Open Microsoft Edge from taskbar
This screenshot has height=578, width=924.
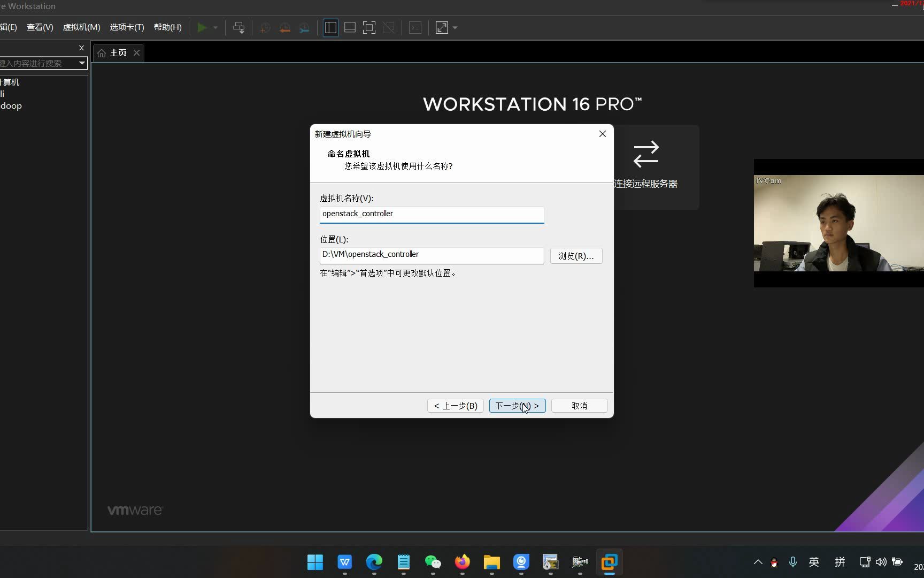(x=374, y=562)
